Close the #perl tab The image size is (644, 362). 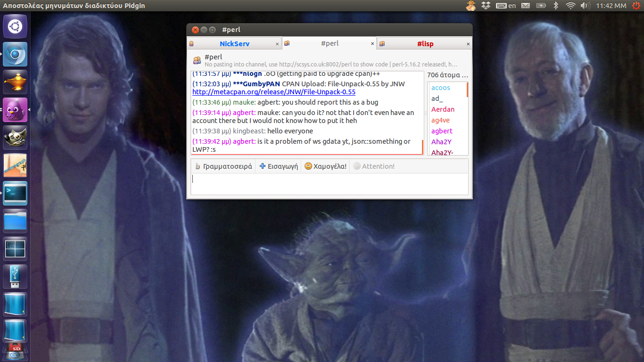click(372, 44)
